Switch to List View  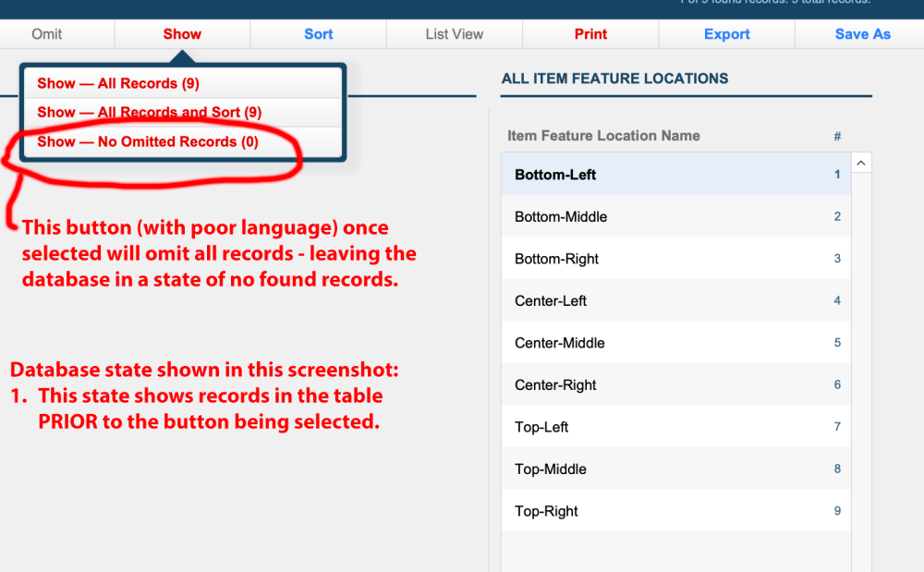(454, 34)
